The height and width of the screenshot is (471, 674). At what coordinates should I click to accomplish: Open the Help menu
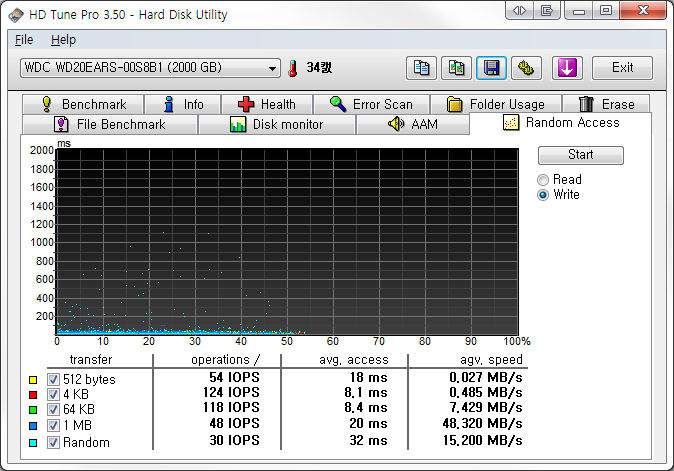pyautogui.click(x=63, y=40)
